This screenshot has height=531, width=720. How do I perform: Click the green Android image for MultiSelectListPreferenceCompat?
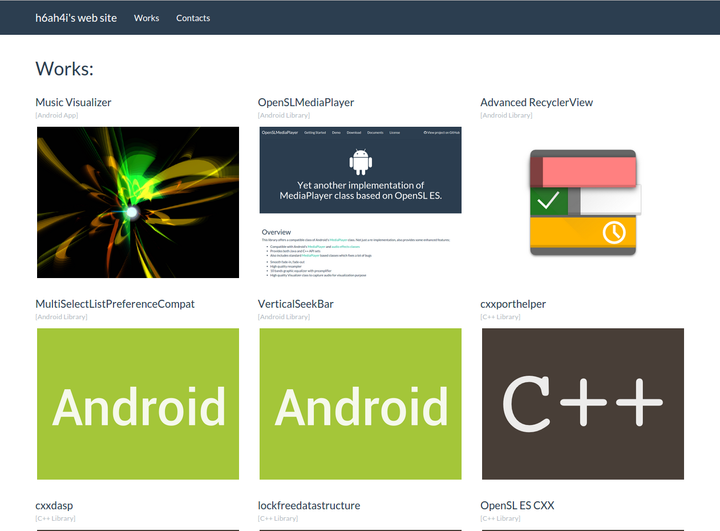(x=138, y=404)
